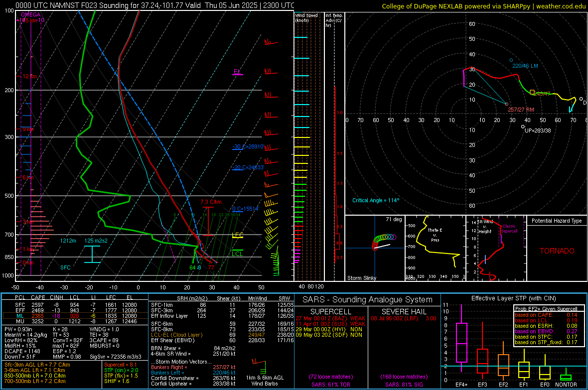Select the magenta OMEGA label

click(31, 14)
